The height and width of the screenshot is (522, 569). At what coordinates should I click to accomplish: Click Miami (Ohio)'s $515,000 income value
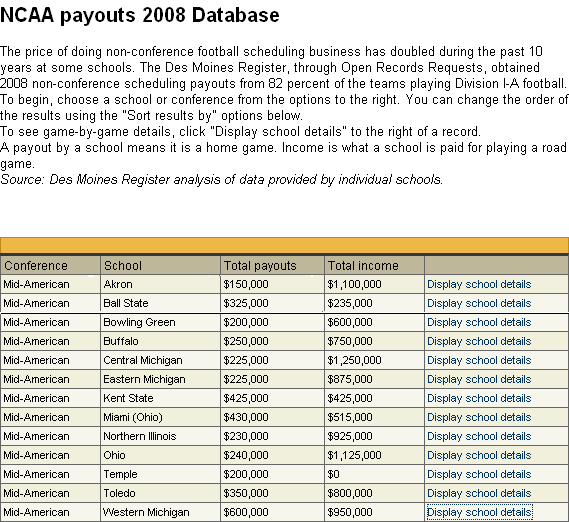[x=350, y=417]
